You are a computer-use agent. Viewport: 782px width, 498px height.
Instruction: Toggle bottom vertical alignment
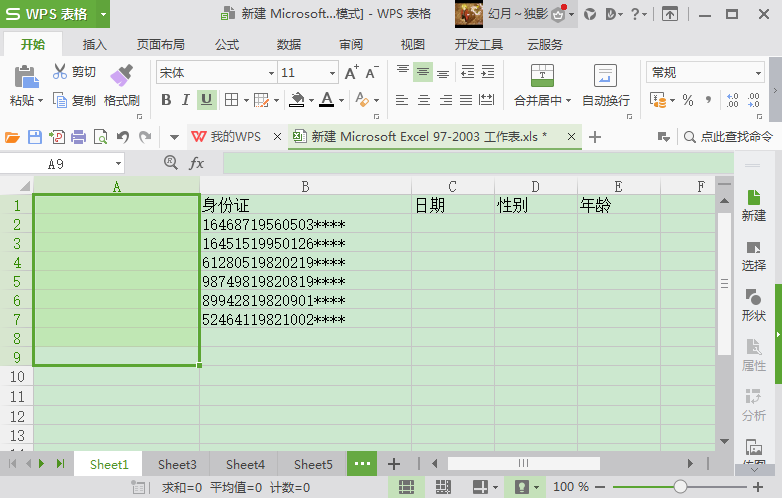click(443, 72)
